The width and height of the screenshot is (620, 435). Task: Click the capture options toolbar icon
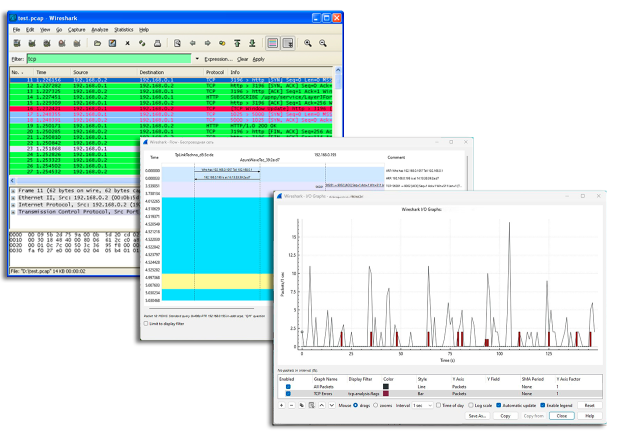pos(32,43)
